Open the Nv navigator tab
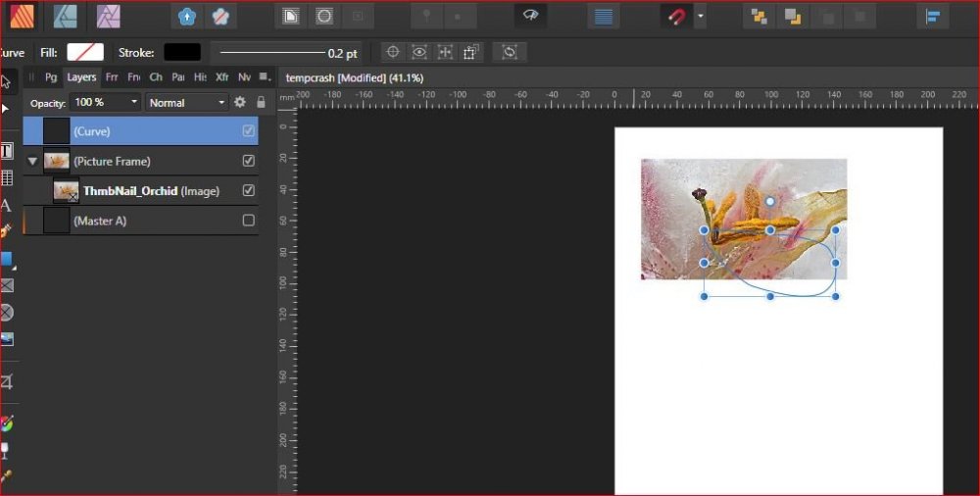 [x=244, y=76]
